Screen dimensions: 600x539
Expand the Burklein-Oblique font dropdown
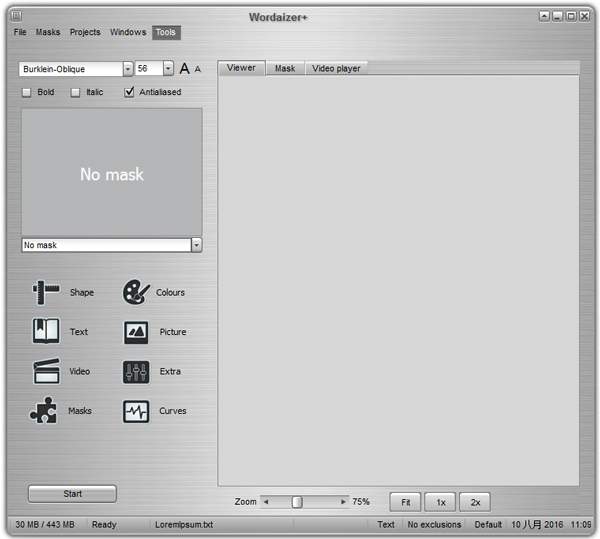(128, 69)
